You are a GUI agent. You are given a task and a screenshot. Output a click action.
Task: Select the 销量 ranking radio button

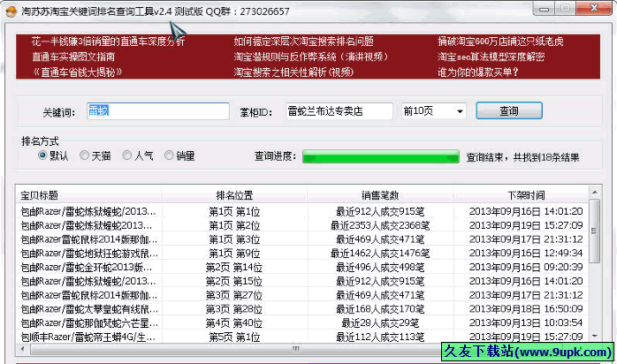[x=169, y=155]
